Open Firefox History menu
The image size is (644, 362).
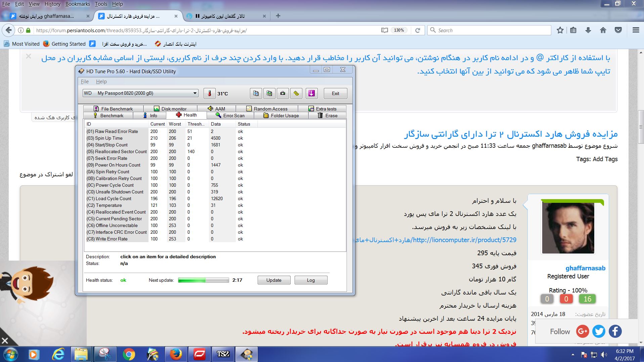pyautogui.click(x=52, y=4)
